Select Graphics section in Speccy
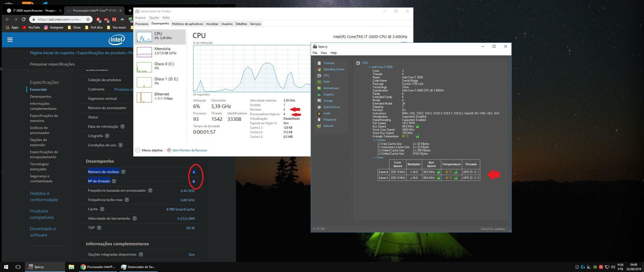Image resolution: width=644 pixels, height=272 pixels. tap(329, 94)
